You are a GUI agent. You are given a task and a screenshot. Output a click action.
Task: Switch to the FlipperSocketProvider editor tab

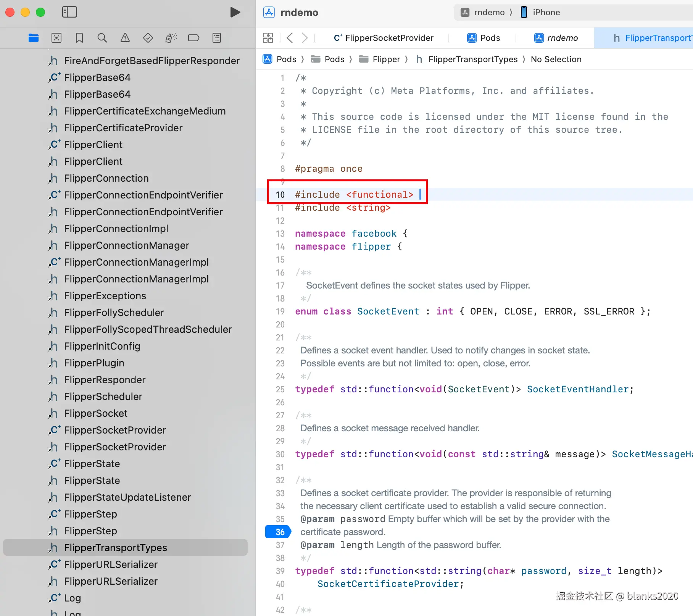(383, 38)
